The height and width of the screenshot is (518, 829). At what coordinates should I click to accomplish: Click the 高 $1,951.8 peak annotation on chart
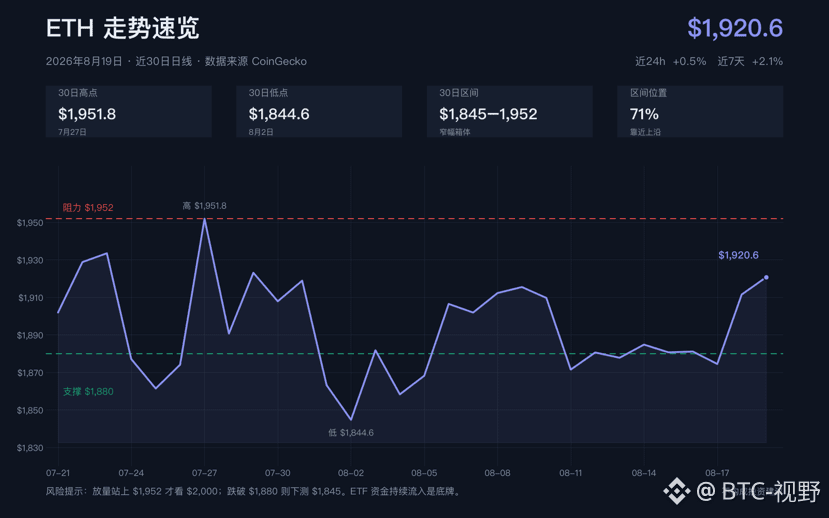pyautogui.click(x=205, y=206)
